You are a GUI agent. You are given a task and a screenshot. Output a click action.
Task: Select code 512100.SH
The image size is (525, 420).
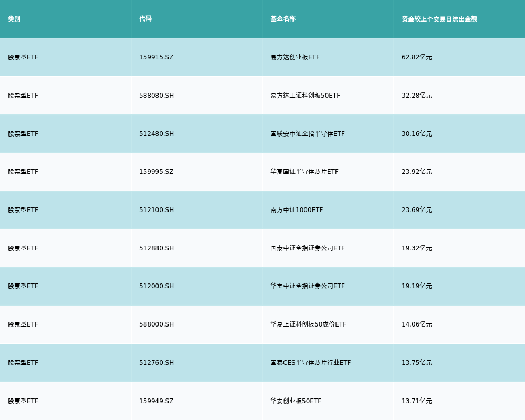tap(156, 210)
